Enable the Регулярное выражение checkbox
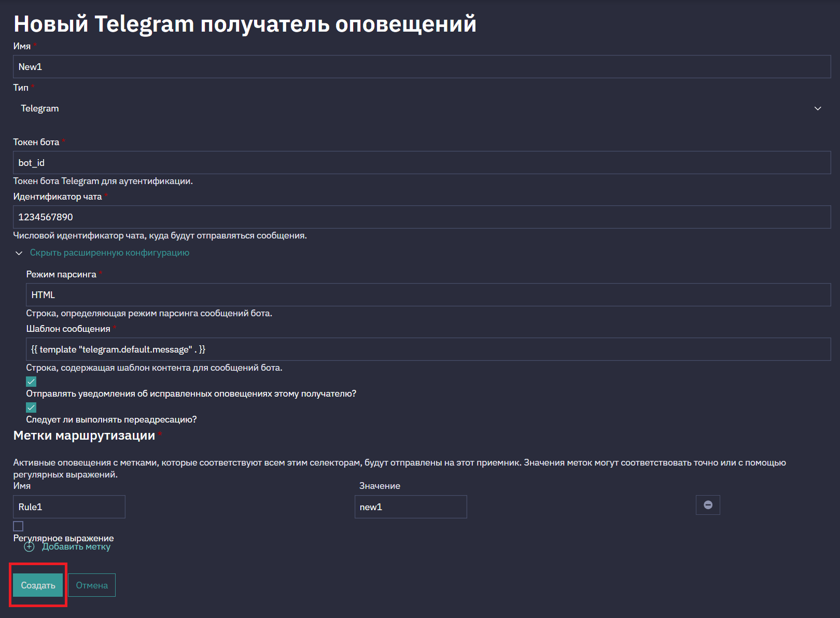The image size is (840, 618). (x=18, y=526)
